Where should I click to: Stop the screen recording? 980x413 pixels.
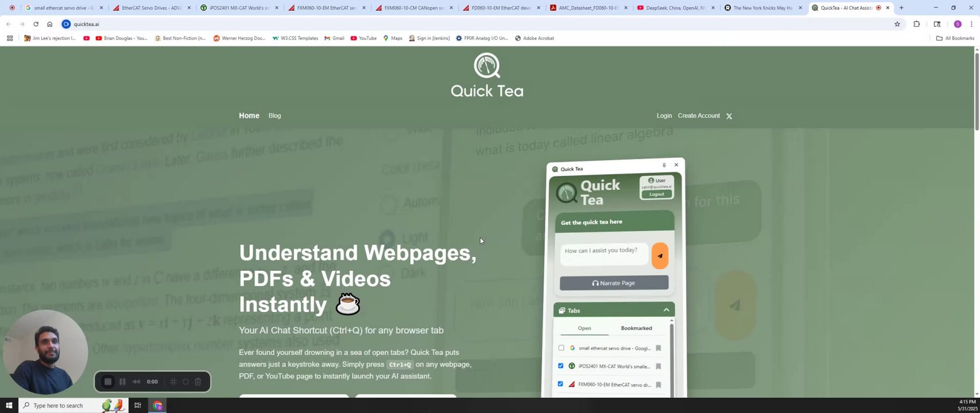(107, 381)
